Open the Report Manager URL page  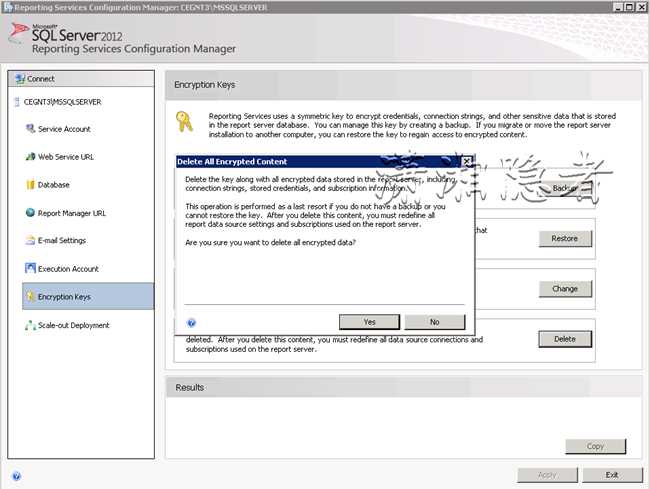(x=72, y=213)
